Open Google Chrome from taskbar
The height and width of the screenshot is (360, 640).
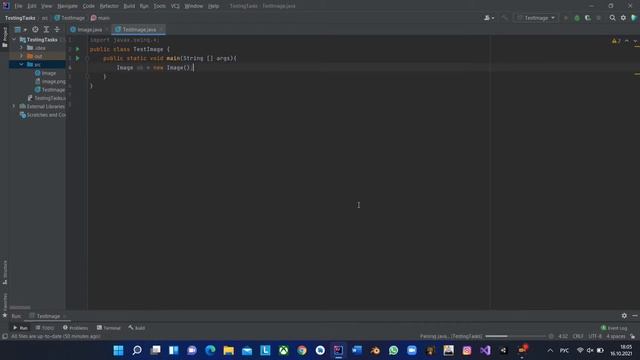pos(302,350)
